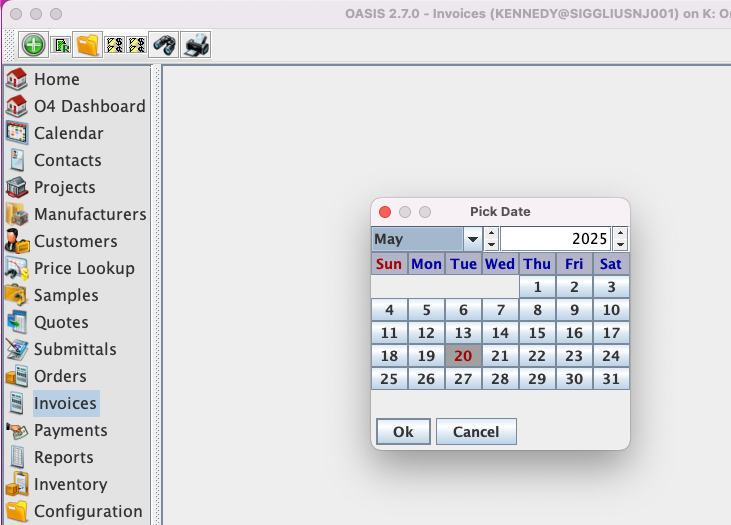Screen dimensions: 731x525
Task: Select May 4 on the calendar
Action: (x=389, y=310)
